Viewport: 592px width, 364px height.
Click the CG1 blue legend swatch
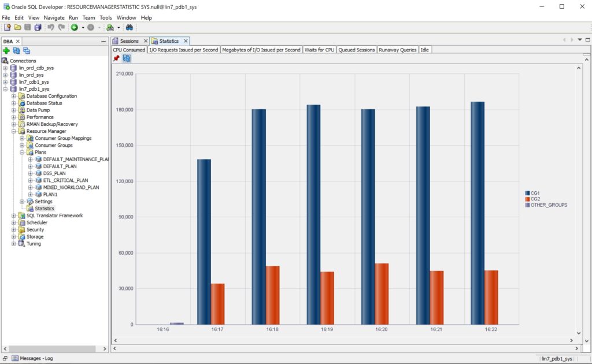[527, 192]
